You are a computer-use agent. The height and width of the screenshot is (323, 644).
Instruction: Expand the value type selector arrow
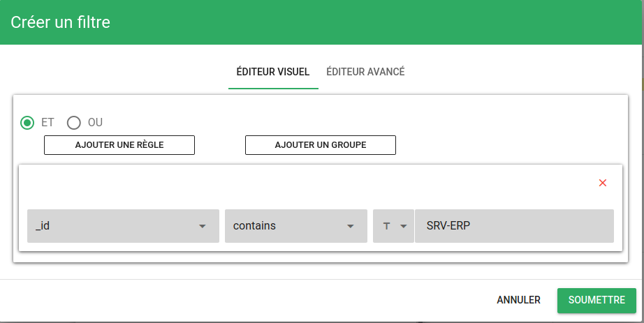(403, 226)
